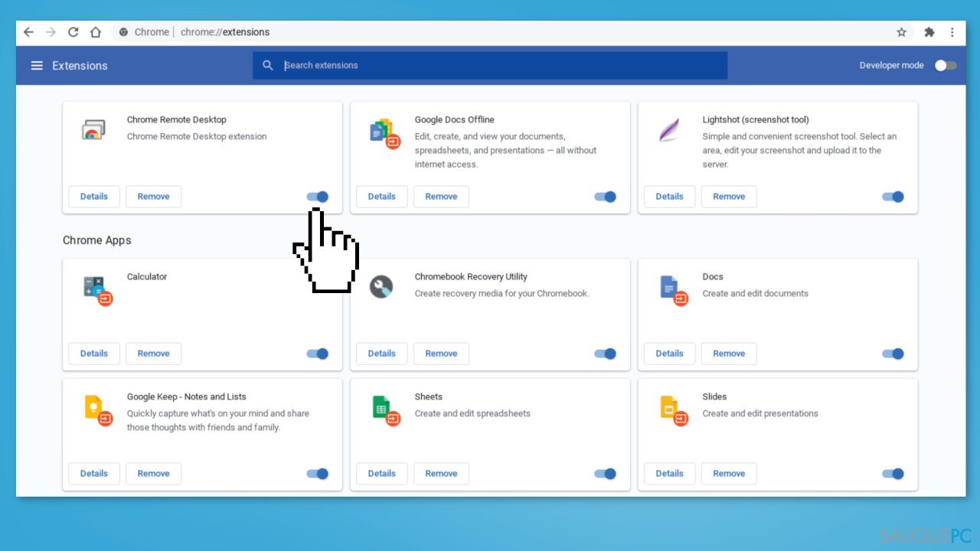Screen dimensions: 980x551
Task: Remove Google Keep app
Action: tap(153, 474)
